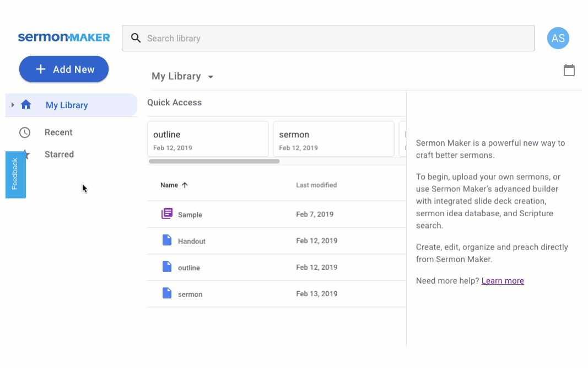Viewport: 588px width, 368px height.
Task: Click the Quick Access heading
Action: pos(174,103)
